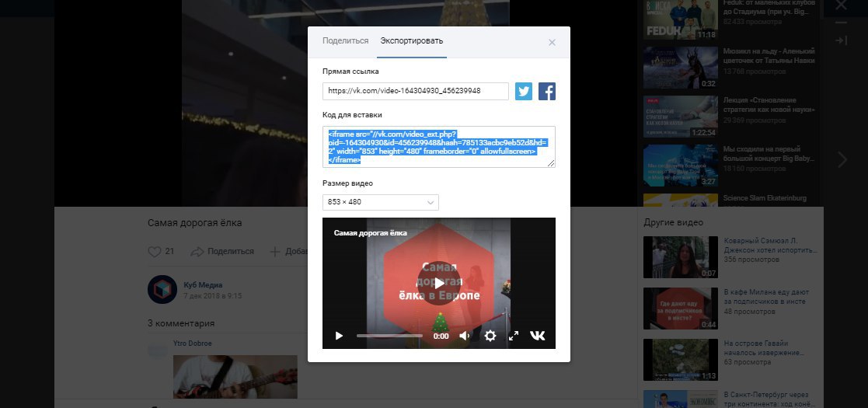This screenshot has width=868, height=408.
Task: Go to next video chevron
Action: 842,160
